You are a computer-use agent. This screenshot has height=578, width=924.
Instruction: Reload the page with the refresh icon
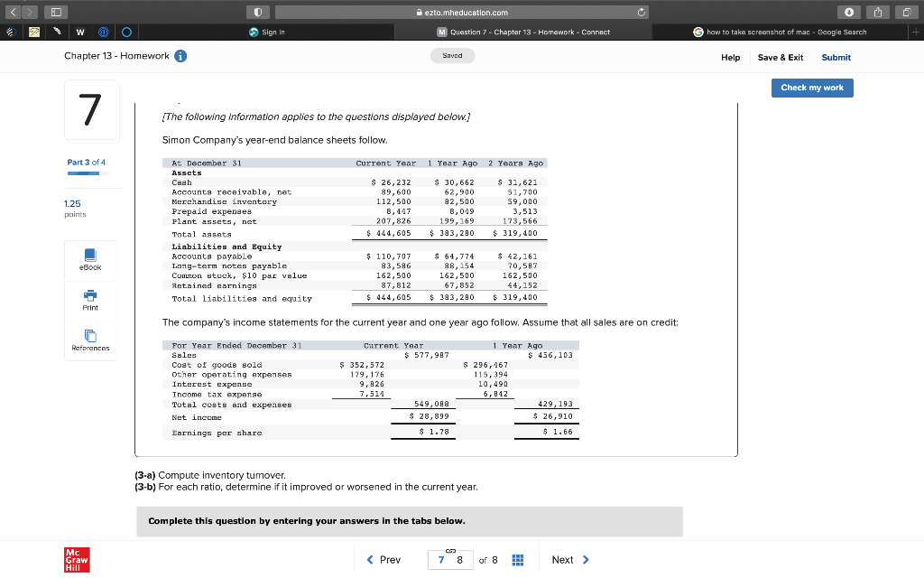point(642,12)
